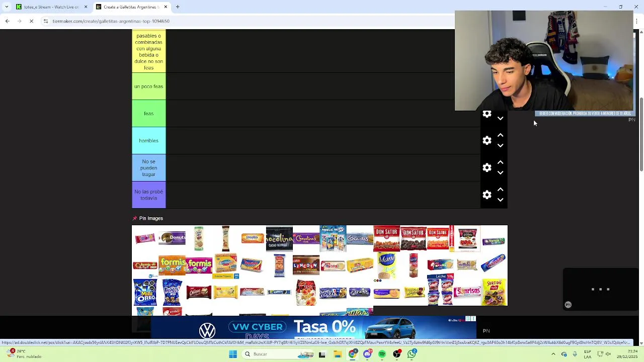Move the horribles tier down

point(500,146)
